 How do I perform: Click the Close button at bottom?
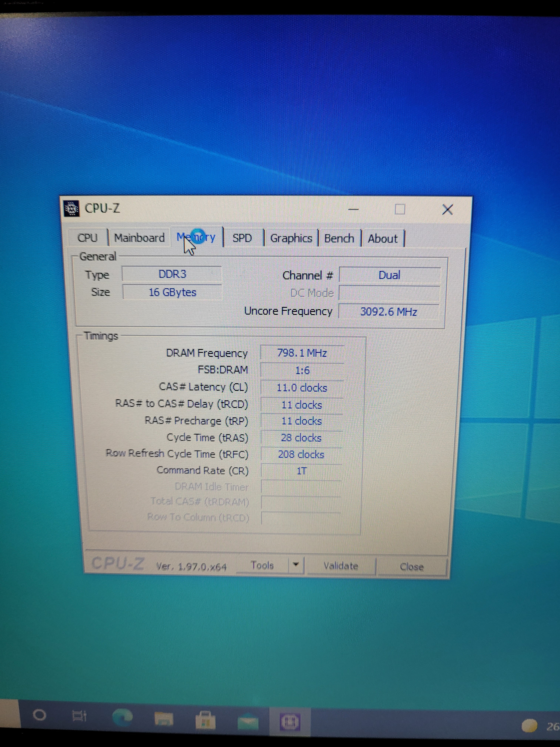[411, 567]
